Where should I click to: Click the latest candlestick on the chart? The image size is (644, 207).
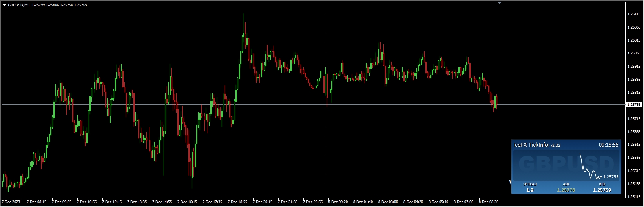click(x=496, y=102)
